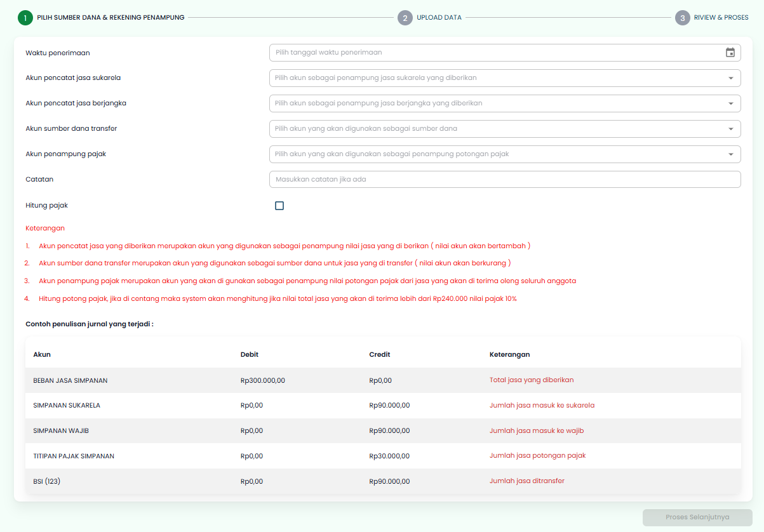764x532 pixels.
Task: Click the Keterangan column header
Action: [509, 355]
